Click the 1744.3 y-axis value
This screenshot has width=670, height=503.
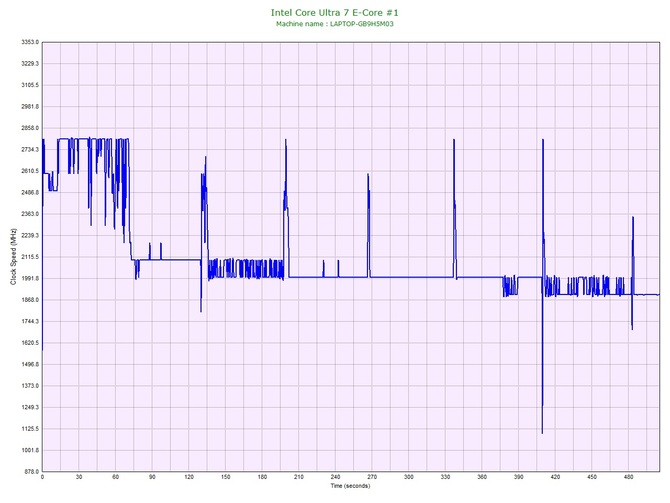(30, 321)
